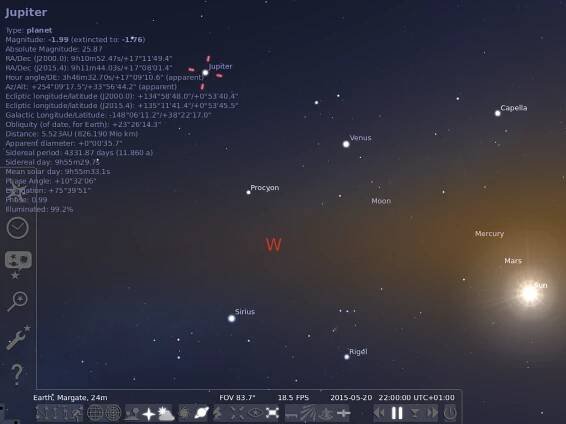This screenshot has height=424, width=566.
Task: Toggle constellation art figures
Action: pos(76,413)
